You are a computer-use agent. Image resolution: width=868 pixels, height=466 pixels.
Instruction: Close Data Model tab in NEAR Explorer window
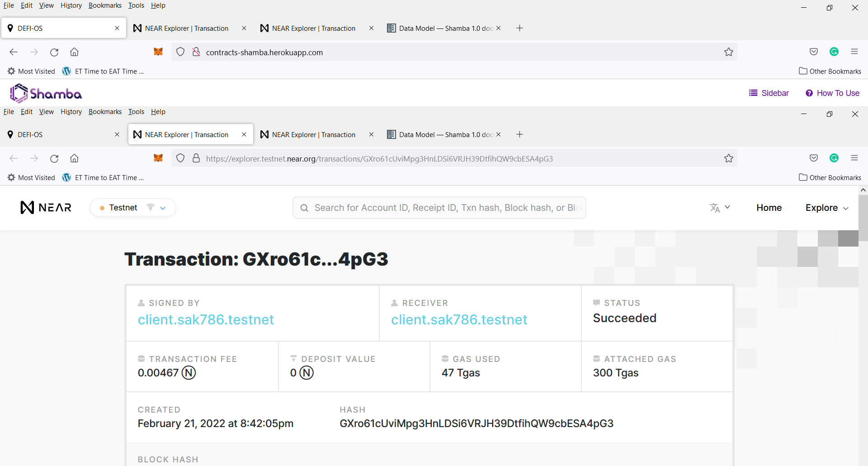499,134
